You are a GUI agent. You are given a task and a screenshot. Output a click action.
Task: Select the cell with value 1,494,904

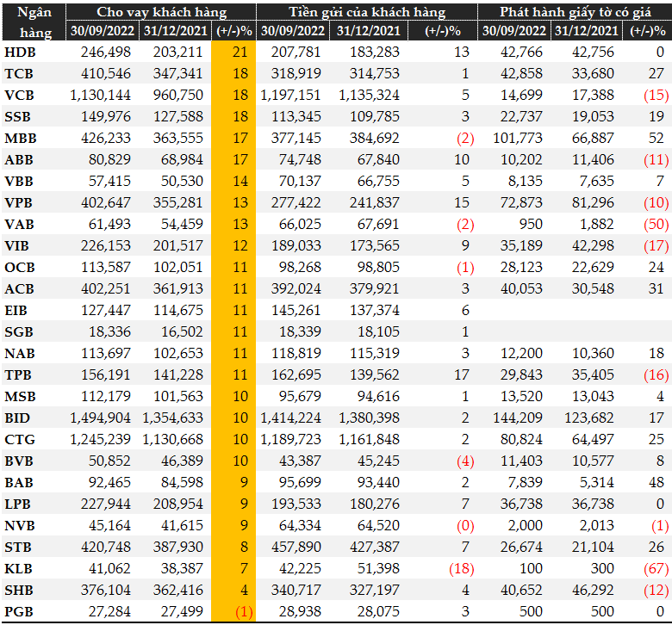pyautogui.click(x=101, y=418)
